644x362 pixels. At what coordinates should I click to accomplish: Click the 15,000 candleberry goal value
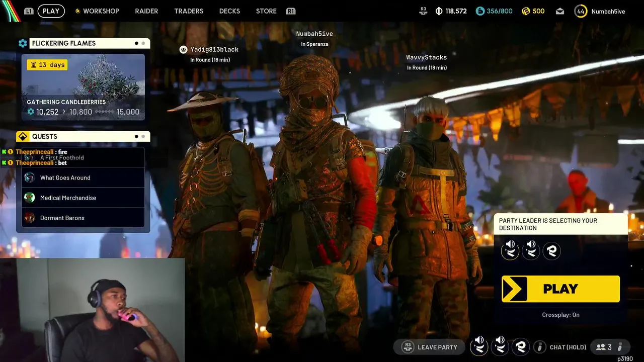tap(128, 112)
